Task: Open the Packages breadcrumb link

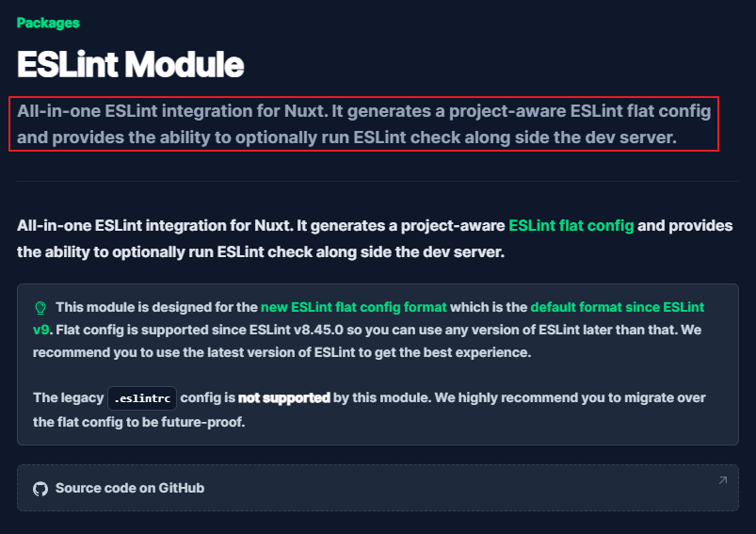Action: pyautogui.click(x=48, y=23)
